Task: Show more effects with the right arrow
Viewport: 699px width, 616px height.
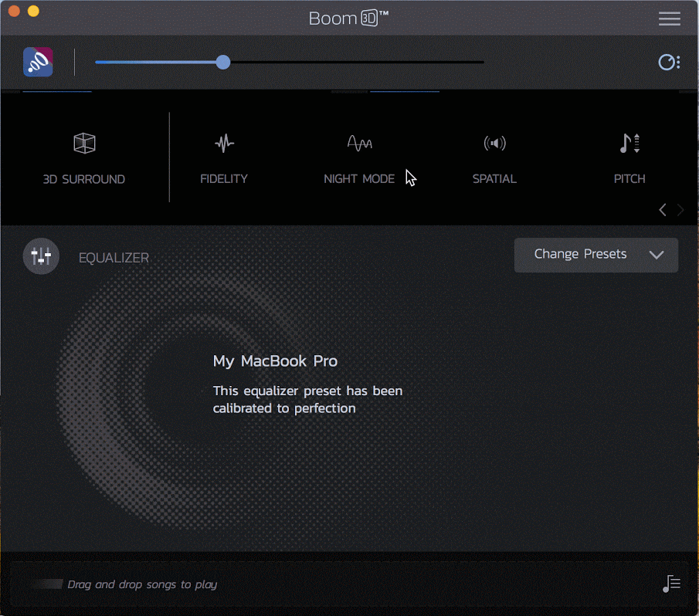Action: point(680,209)
